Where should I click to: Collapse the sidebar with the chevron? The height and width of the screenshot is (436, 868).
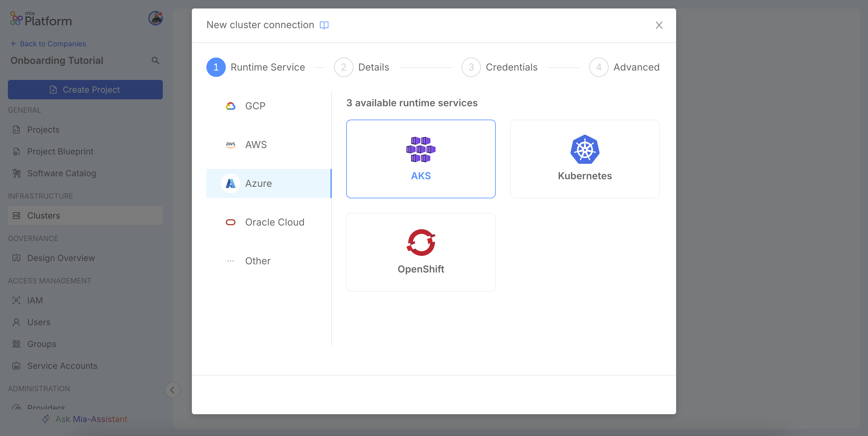pos(172,390)
